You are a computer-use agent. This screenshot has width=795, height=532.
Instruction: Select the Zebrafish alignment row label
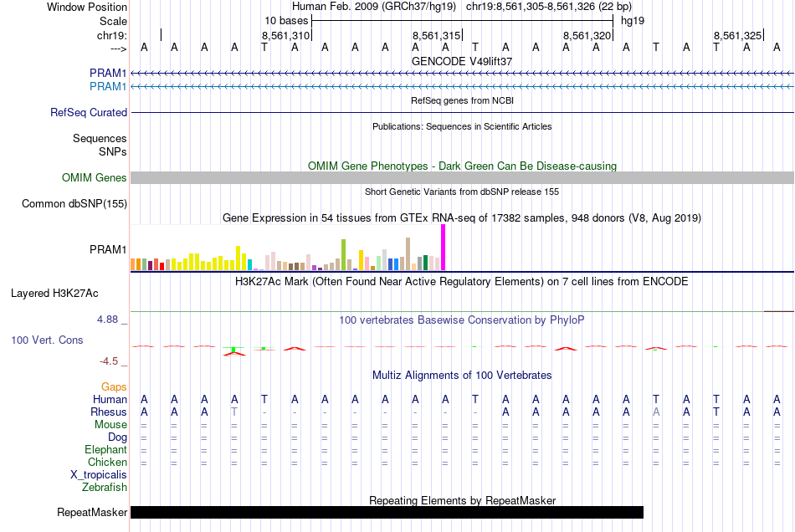point(105,487)
